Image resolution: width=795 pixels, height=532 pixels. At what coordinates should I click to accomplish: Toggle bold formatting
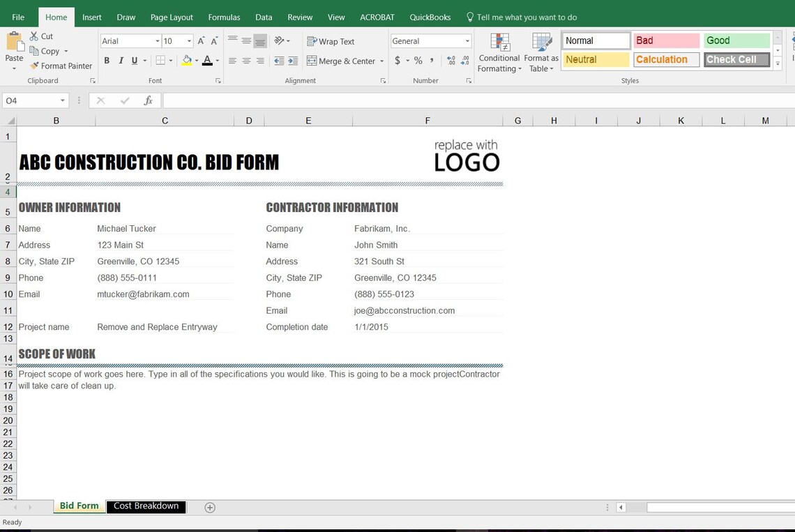107,61
